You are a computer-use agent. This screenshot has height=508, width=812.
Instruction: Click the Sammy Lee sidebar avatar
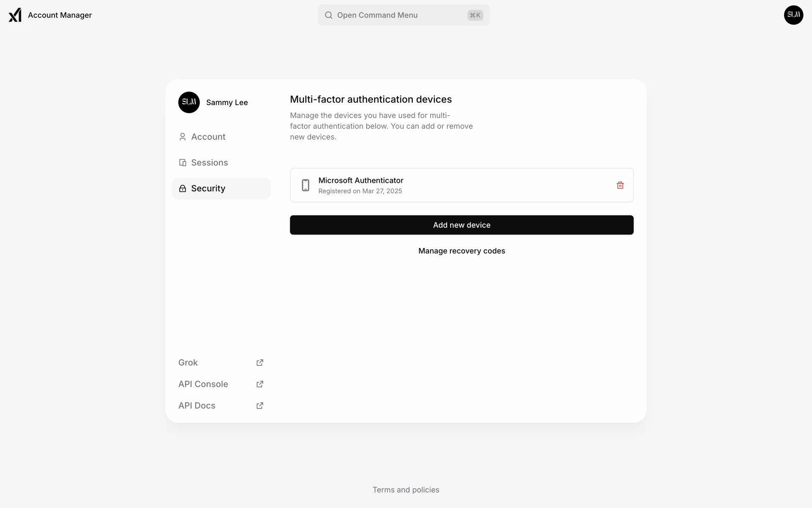(x=189, y=102)
